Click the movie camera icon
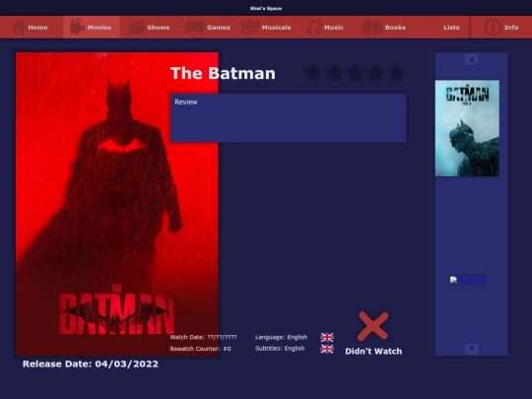Viewport: 532px width, 399px height. click(77, 28)
